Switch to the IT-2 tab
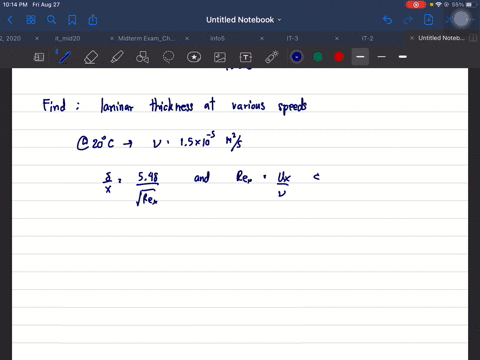 (x=367, y=38)
